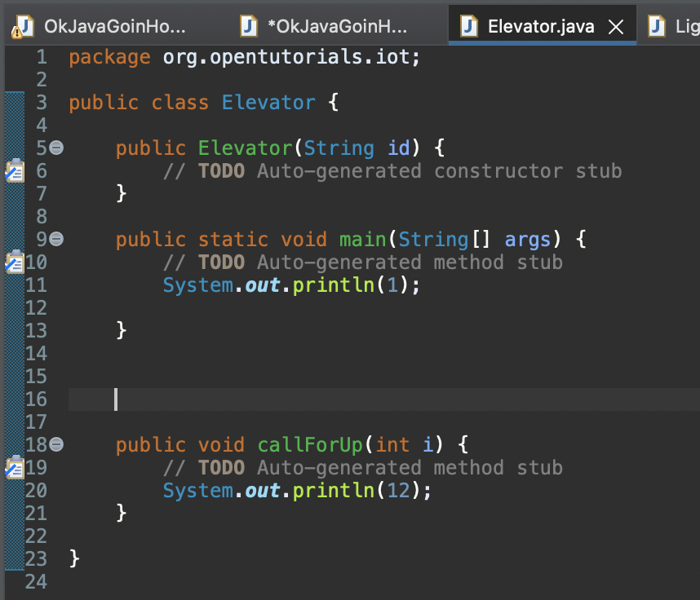Place cursor on empty line 16
700x600 pixels.
[384, 399]
